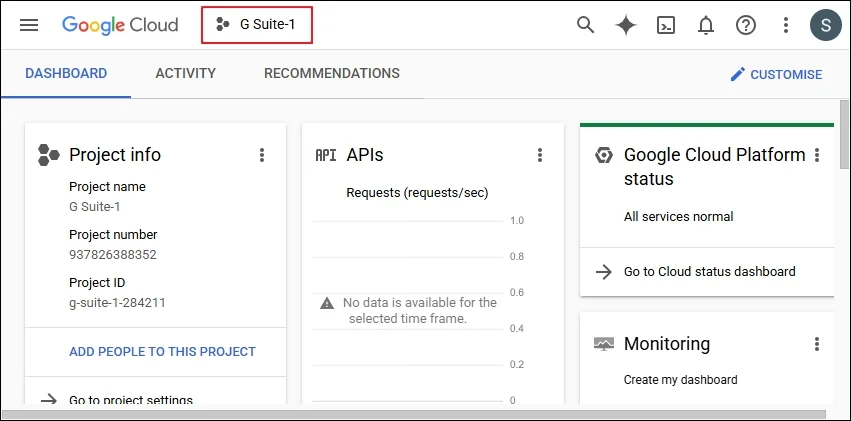This screenshot has width=851, height=421.
Task: Open the help question mark icon
Action: pos(746,25)
